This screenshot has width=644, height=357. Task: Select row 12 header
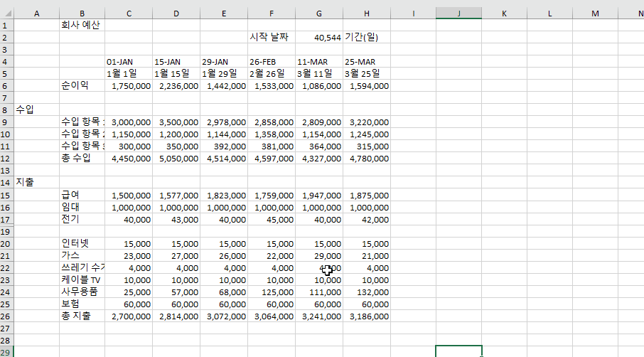pyautogui.click(x=5, y=159)
